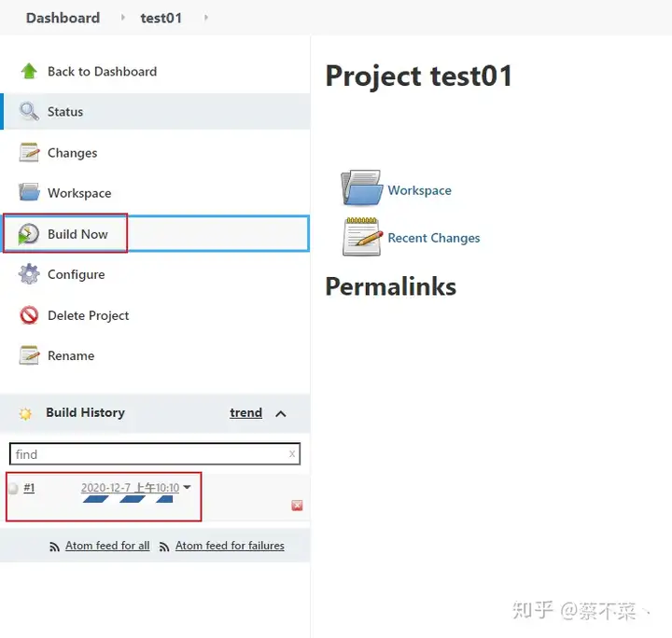The width and height of the screenshot is (672, 638).
Task: Open the Atom feed for failures link
Action: tap(230, 546)
